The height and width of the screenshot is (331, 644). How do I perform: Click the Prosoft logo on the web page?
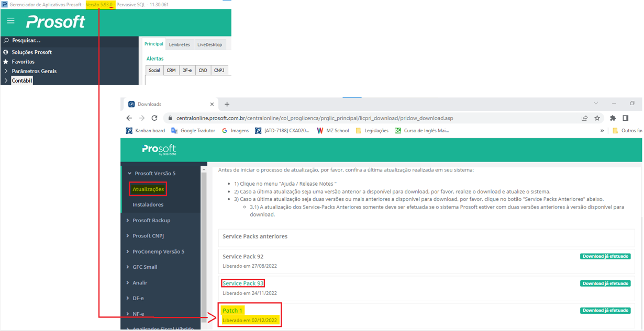click(159, 150)
